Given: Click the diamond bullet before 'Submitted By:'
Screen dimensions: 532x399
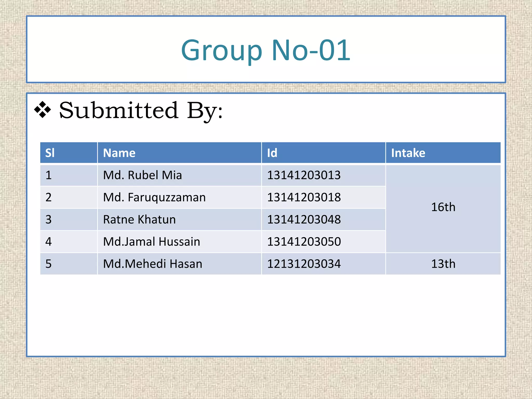Looking at the screenshot, I should [x=42, y=110].
